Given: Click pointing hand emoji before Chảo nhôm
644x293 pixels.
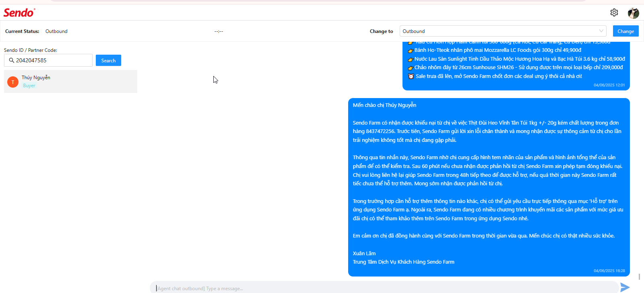Looking at the screenshot, I should [x=411, y=68].
